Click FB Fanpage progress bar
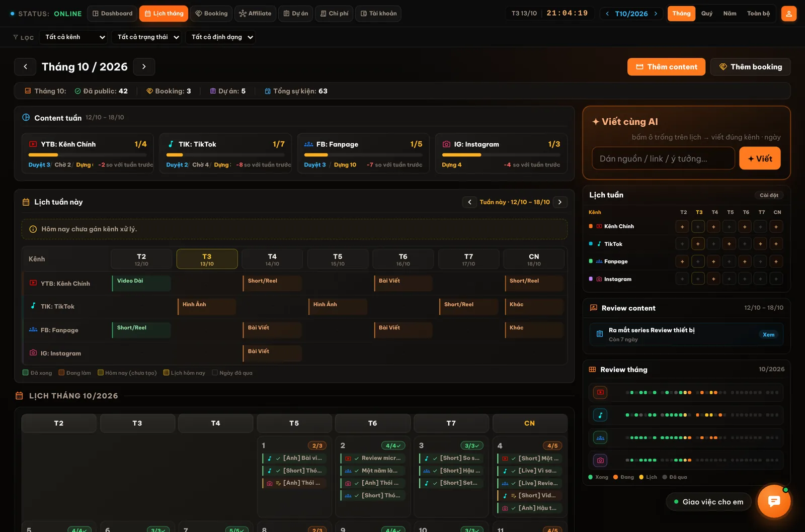Screen dimensions: 805x532 (x=363, y=155)
